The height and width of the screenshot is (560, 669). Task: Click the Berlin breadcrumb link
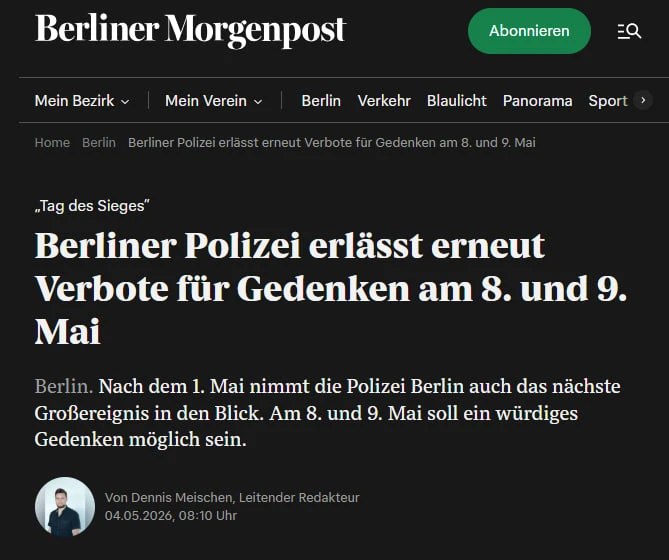coord(99,142)
